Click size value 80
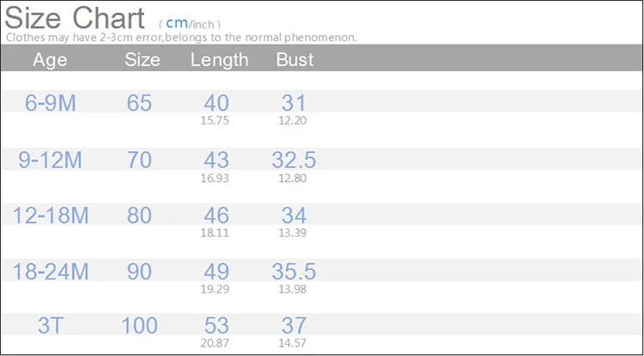 [x=139, y=215]
